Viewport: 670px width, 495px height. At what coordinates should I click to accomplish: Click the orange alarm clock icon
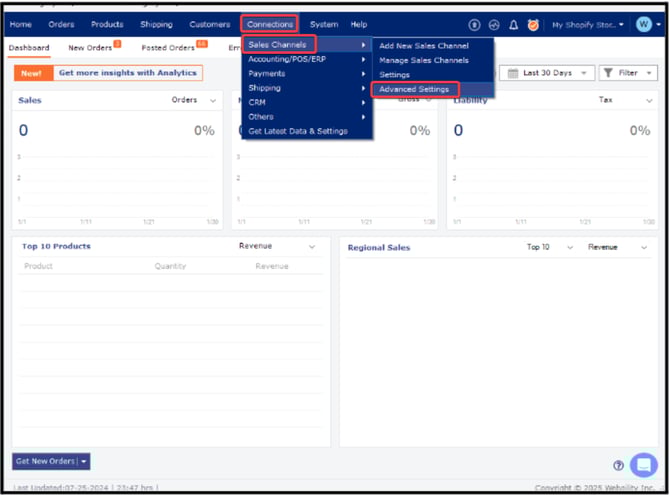tap(532, 24)
